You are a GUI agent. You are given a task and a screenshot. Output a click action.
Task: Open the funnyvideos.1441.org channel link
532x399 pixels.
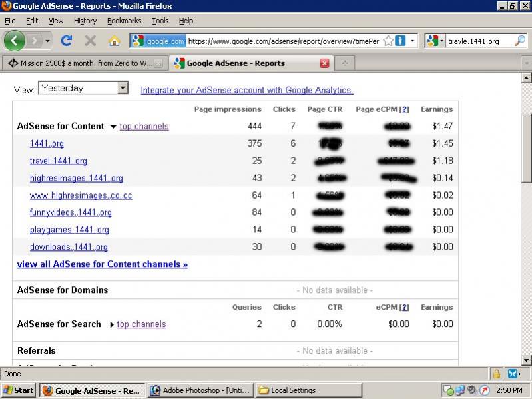(71, 212)
